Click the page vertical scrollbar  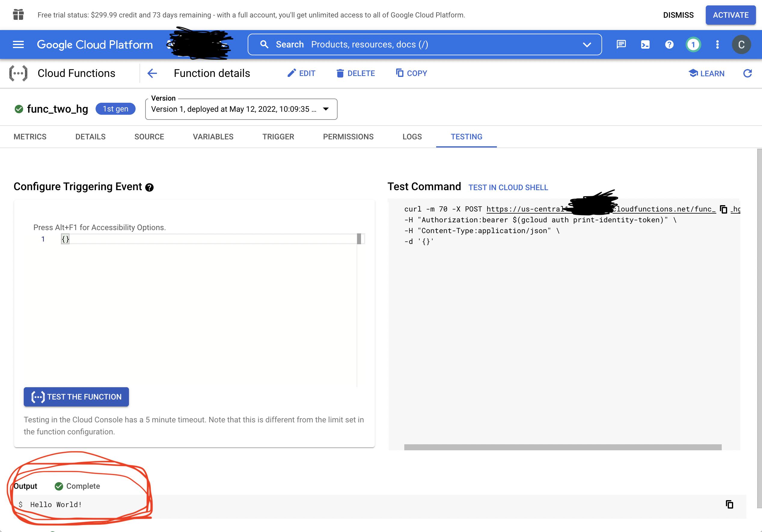coord(759,328)
